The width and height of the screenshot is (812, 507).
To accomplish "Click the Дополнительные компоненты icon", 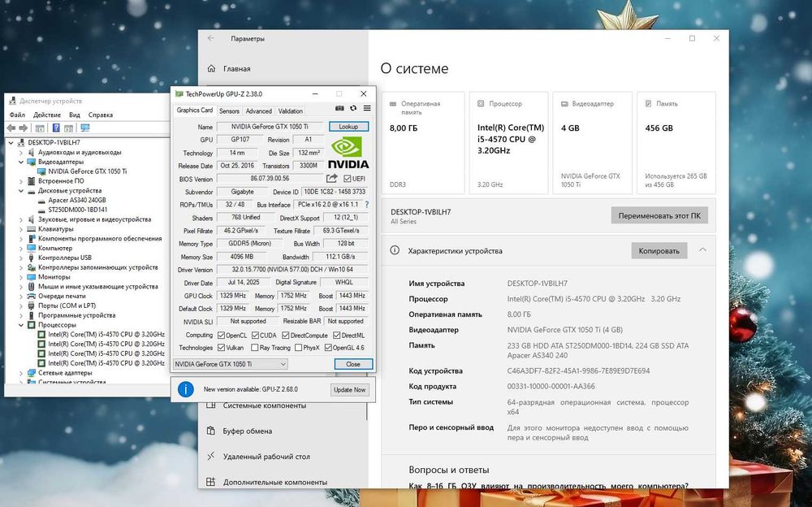I will (x=211, y=482).
